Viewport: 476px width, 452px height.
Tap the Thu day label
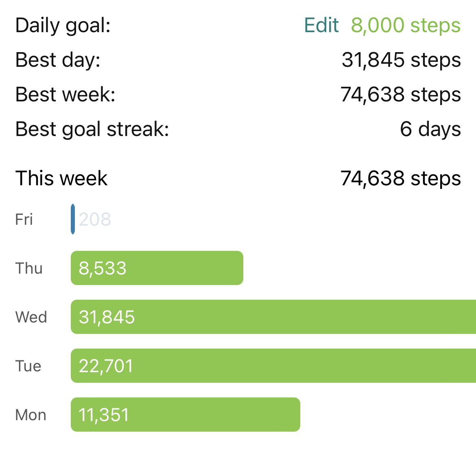pyautogui.click(x=29, y=268)
